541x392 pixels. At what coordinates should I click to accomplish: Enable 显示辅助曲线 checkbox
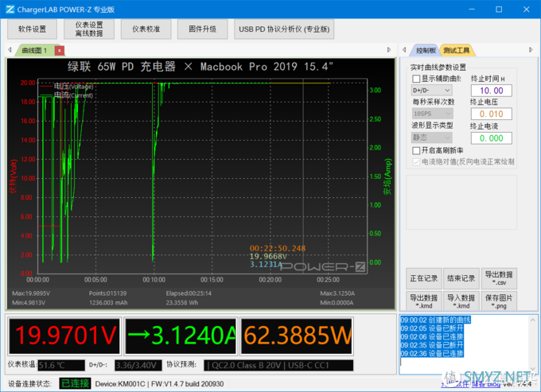pos(416,79)
